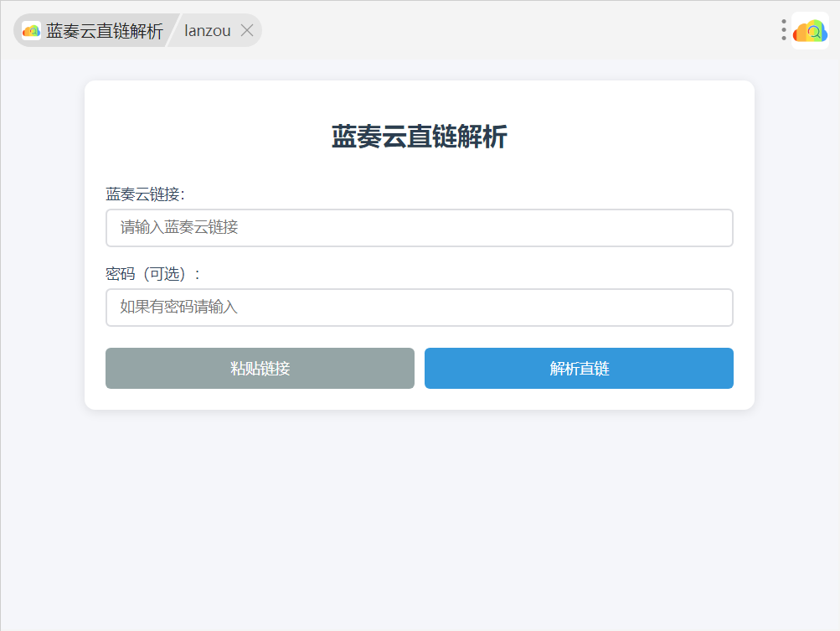840x631 pixels.
Task: Click the rainbow cloud app icon
Action: (810, 31)
